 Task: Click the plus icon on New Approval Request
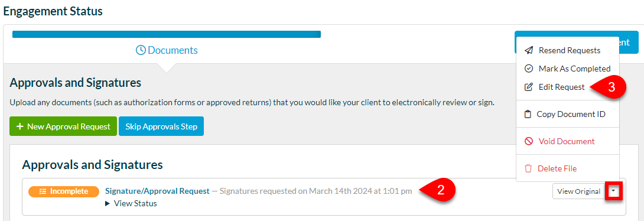click(x=19, y=126)
